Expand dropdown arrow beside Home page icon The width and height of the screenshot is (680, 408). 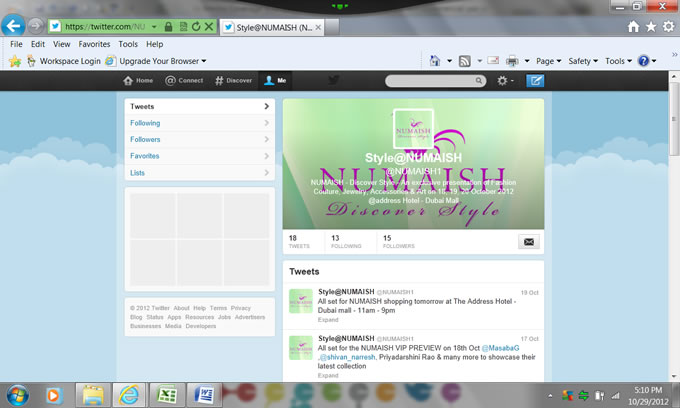tap(450, 61)
